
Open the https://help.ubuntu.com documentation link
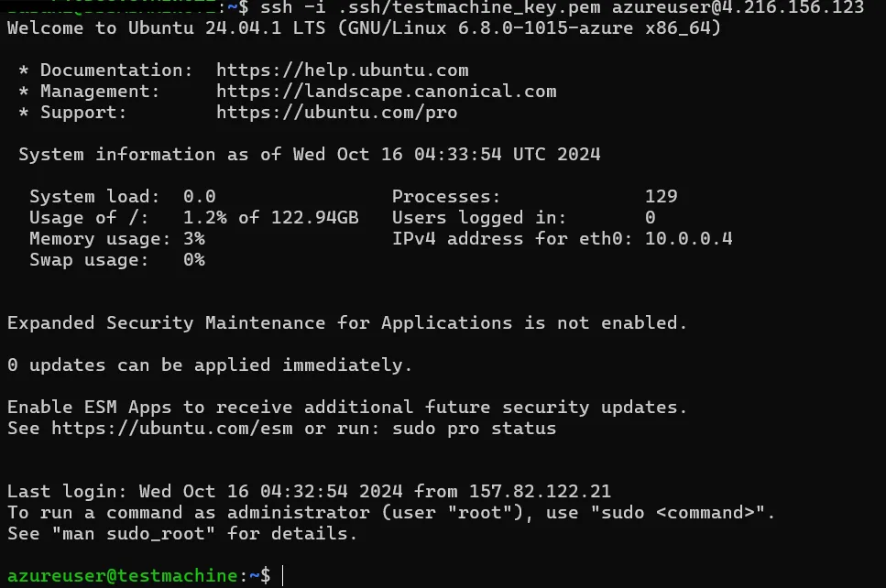342,71
